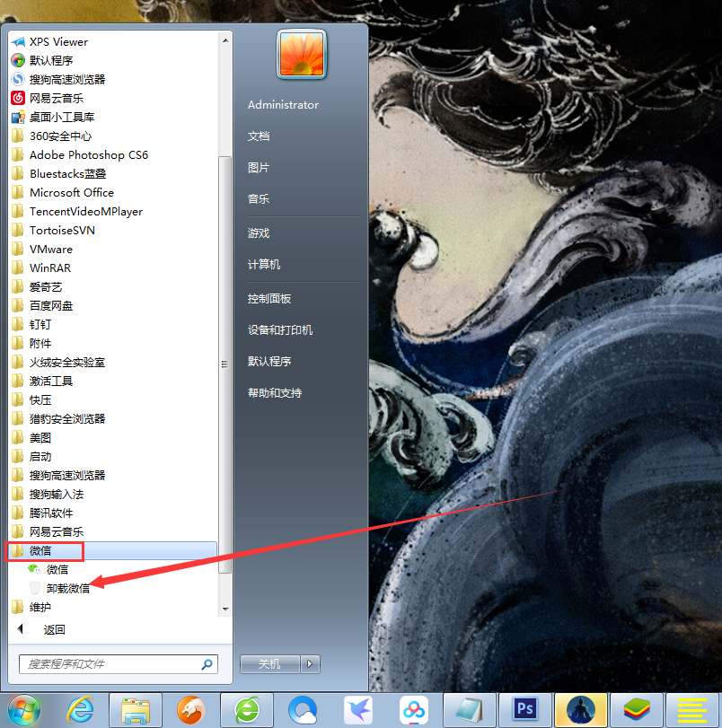Open 控制面板 from the right pane
This screenshot has height=728, width=722.
(269, 298)
